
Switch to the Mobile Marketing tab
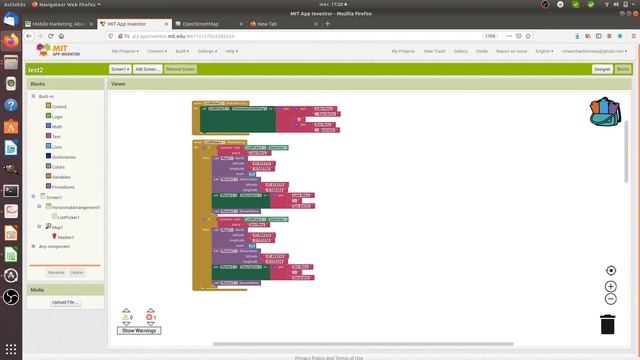point(60,24)
